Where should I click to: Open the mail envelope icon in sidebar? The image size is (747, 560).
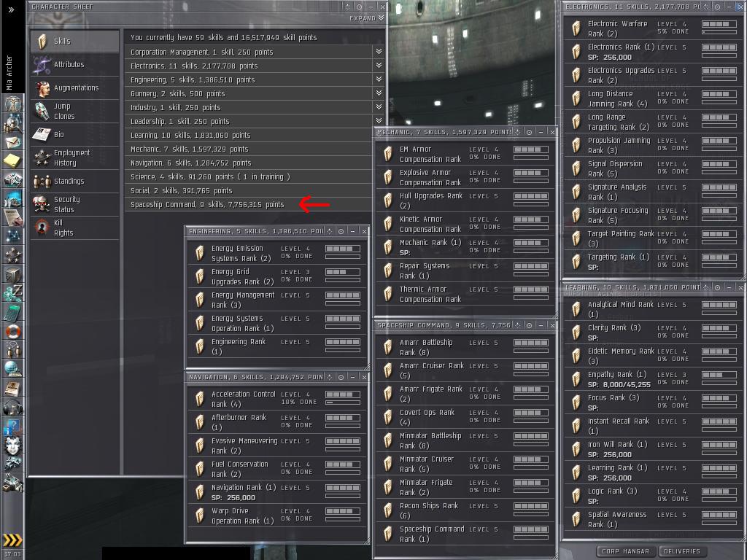[13, 142]
